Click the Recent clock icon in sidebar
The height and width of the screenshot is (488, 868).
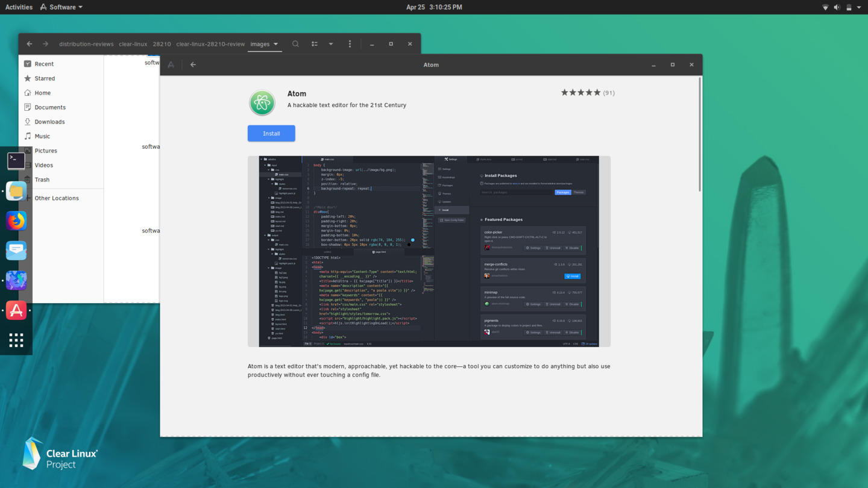pyautogui.click(x=27, y=64)
